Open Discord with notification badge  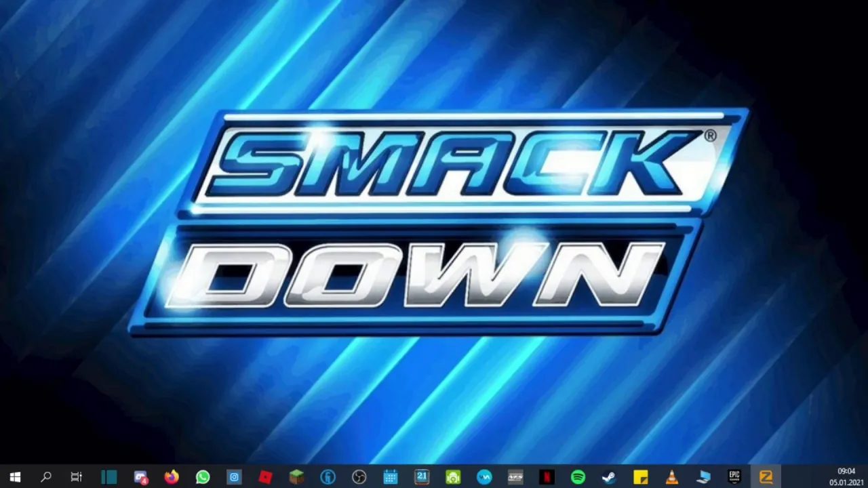140,477
